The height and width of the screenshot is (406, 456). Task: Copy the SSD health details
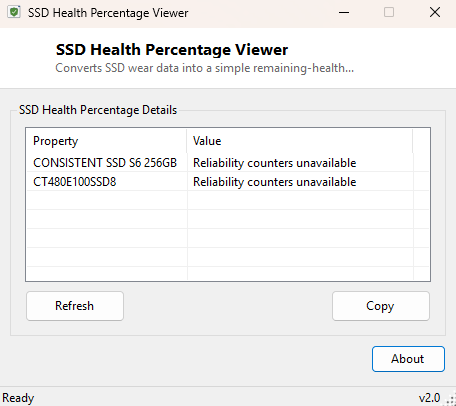(381, 306)
